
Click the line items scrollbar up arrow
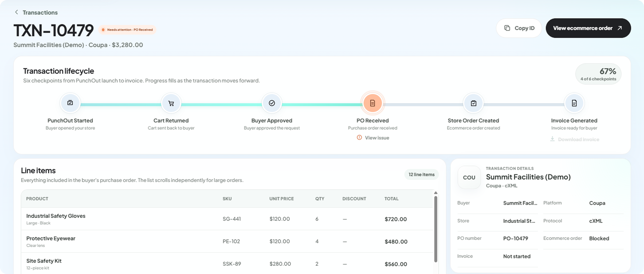[x=436, y=193]
